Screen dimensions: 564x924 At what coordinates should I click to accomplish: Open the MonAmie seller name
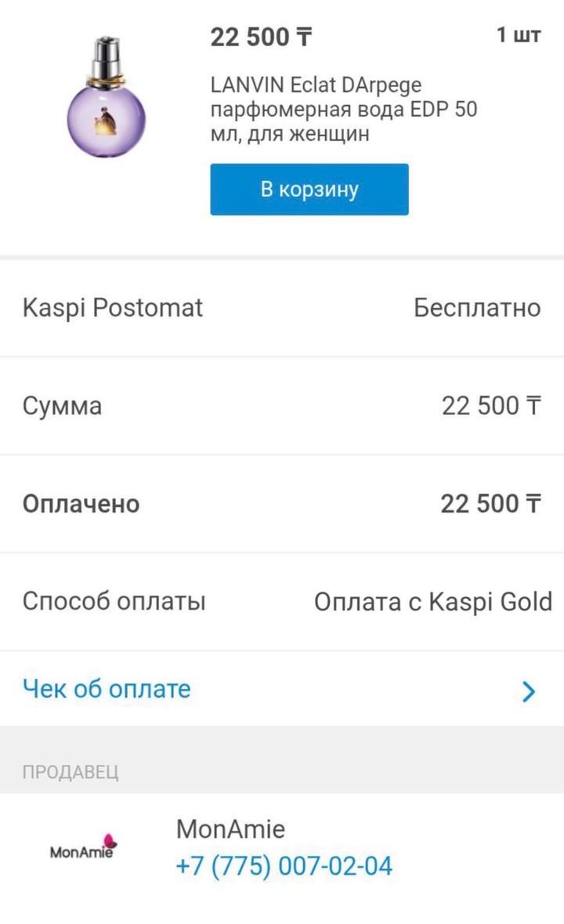point(230,829)
